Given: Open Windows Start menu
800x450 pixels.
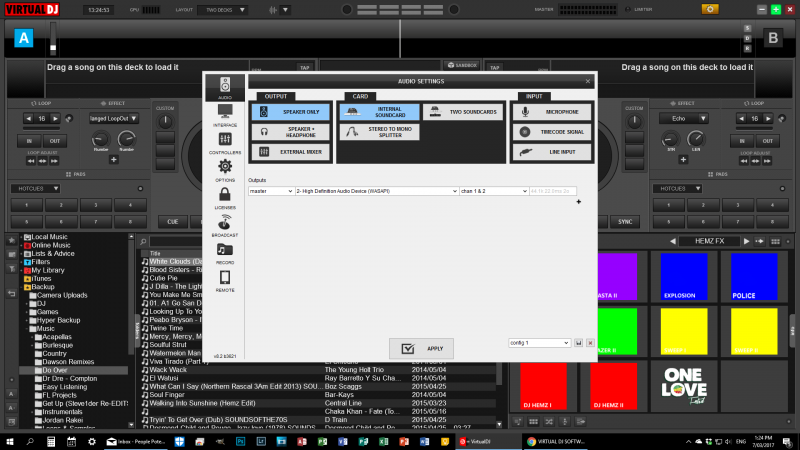Looking at the screenshot, I should pos(10,442).
